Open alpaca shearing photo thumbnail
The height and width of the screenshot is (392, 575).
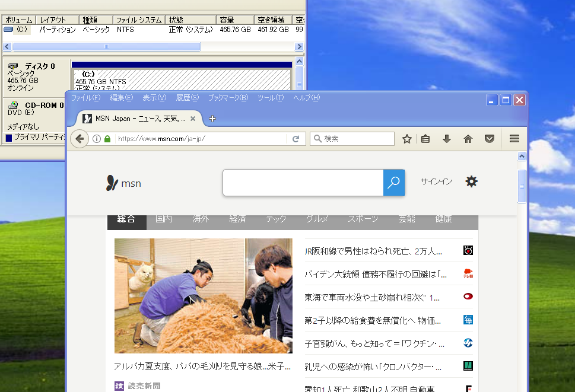(x=204, y=296)
